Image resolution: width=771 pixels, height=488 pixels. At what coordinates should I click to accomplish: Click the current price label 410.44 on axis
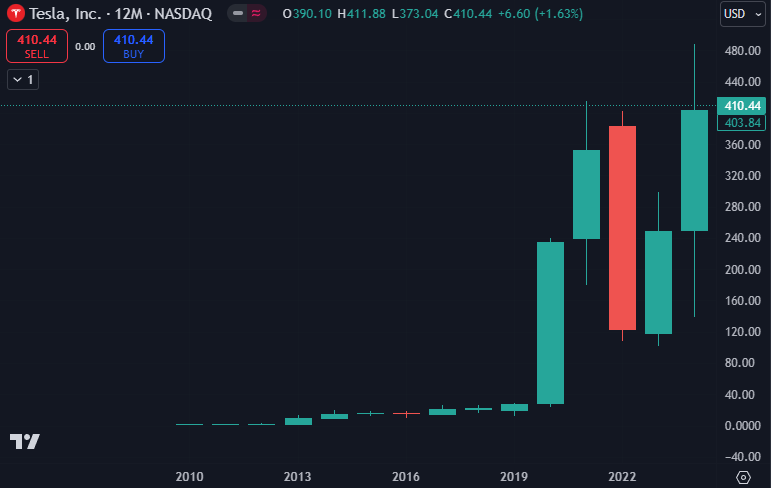coord(741,106)
